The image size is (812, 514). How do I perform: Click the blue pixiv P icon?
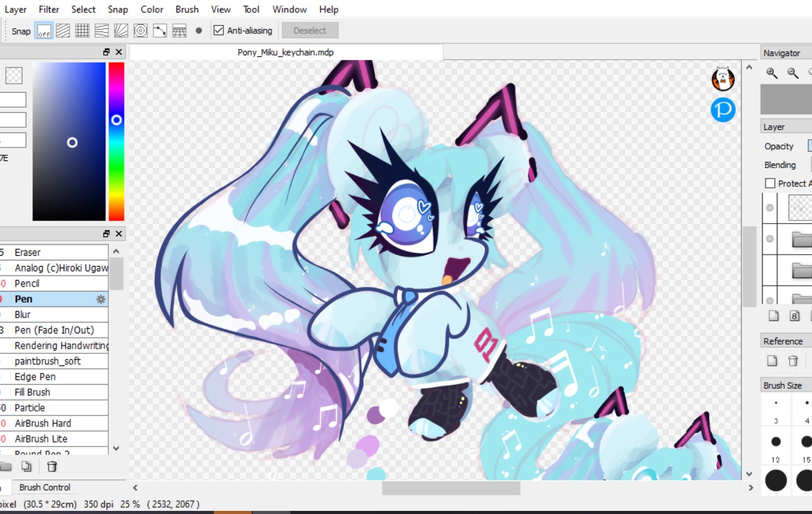coord(723,110)
